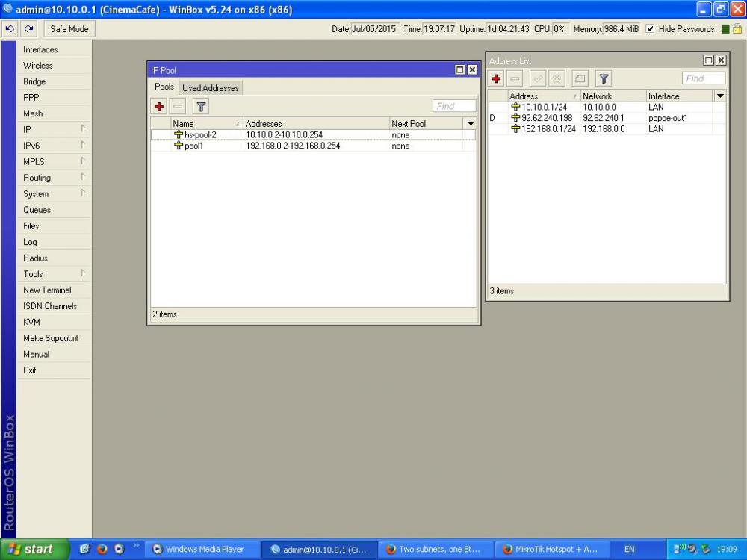Toggle the Hide Passwords checkbox
Screen dimensions: 747x560
click(650, 29)
